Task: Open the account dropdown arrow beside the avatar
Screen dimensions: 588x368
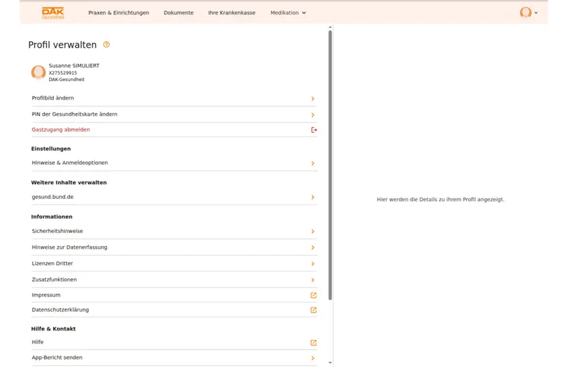Action: pyautogui.click(x=536, y=13)
